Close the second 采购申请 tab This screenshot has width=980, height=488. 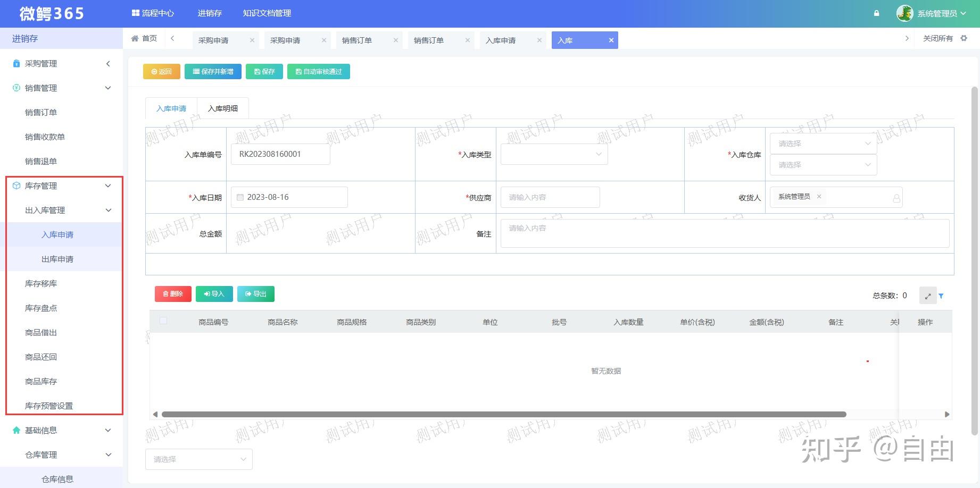tap(324, 40)
